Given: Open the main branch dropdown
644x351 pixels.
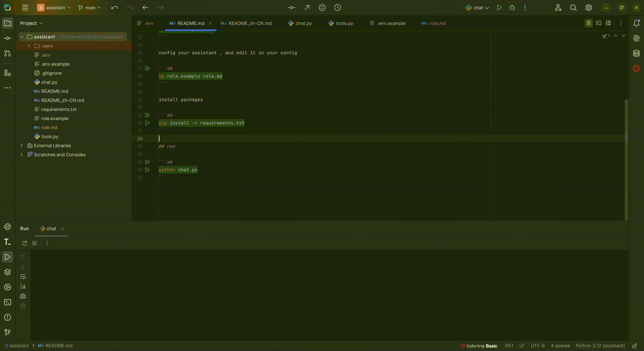Looking at the screenshot, I should (90, 8).
